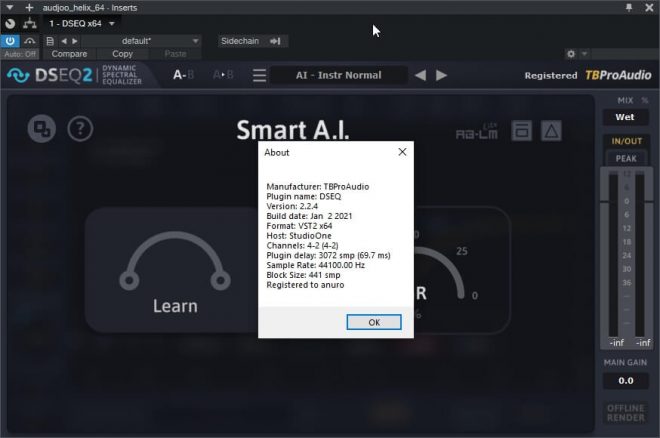Click the Host: StudioOne line
This screenshot has width=660, height=438.
(x=299, y=236)
